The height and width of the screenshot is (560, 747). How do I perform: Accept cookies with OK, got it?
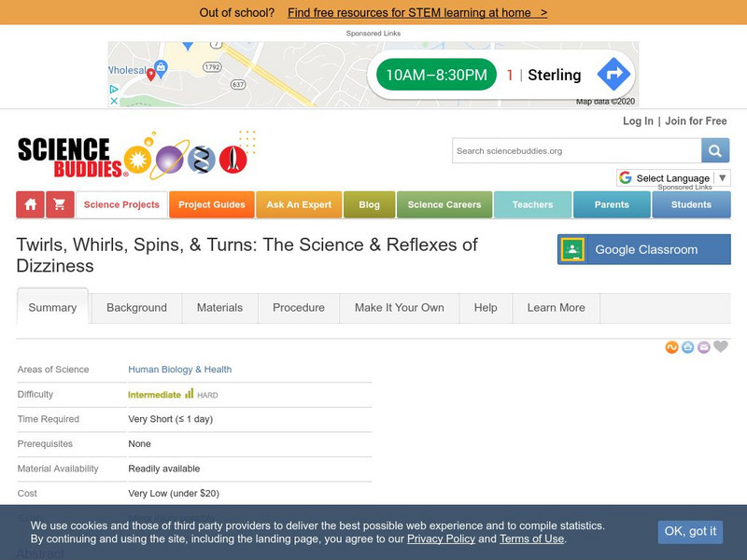click(x=690, y=531)
